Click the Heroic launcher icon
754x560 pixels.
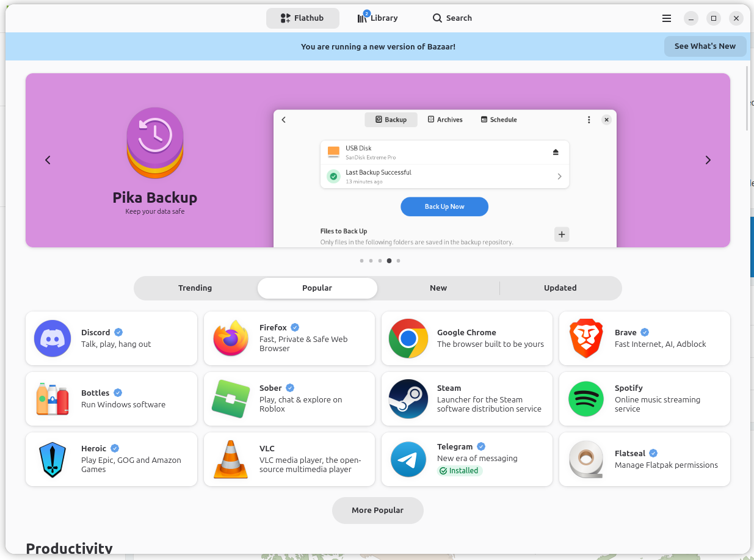pyautogui.click(x=53, y=459)
